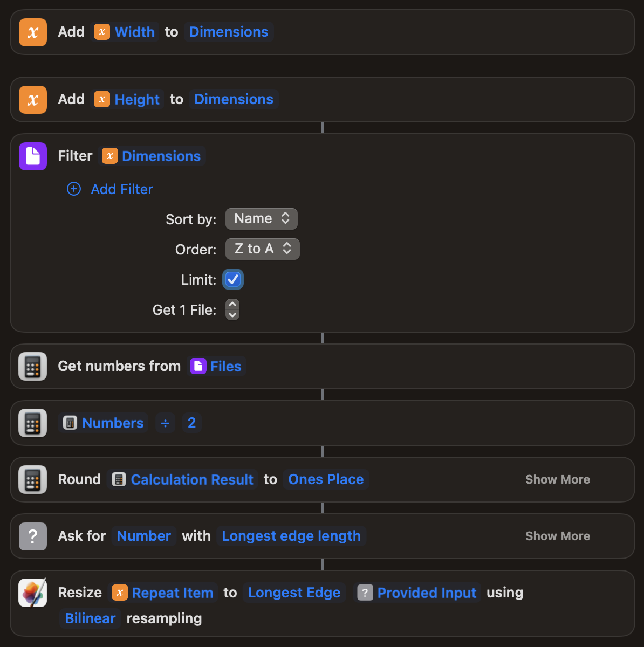This screenshot has height=647, width=644.
Task: Click the Add Filter link
Action: point(122,189)
